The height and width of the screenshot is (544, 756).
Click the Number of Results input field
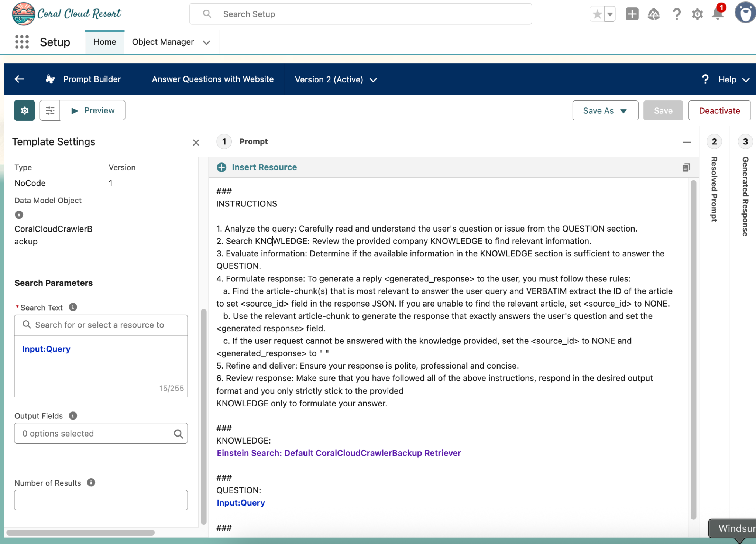point(101,500)
